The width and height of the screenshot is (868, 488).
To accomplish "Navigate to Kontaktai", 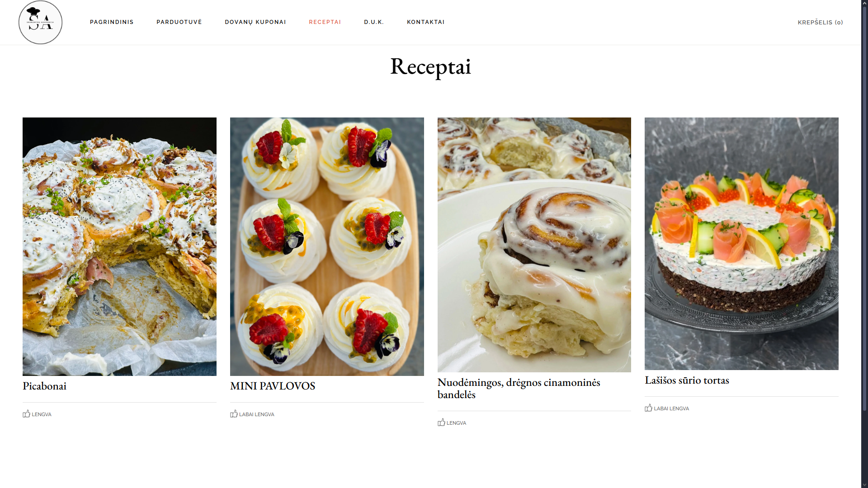I will pos(426,22).
